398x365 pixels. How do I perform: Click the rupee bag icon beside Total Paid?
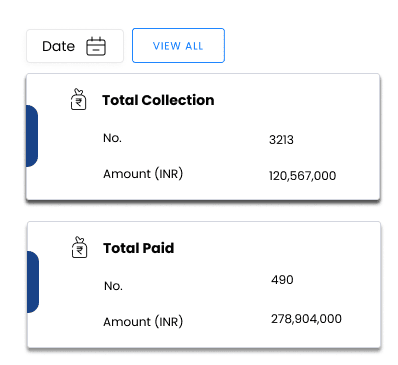tap(79, 247)
